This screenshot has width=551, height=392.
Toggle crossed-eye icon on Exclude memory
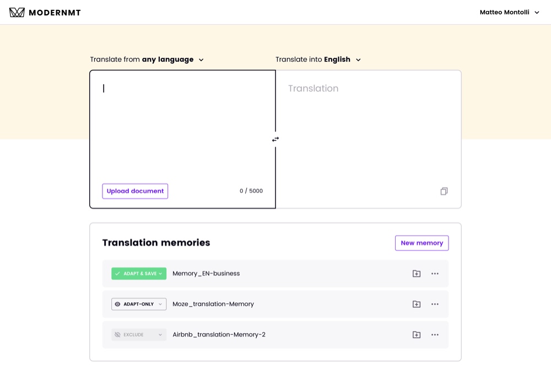click(117, 335)
